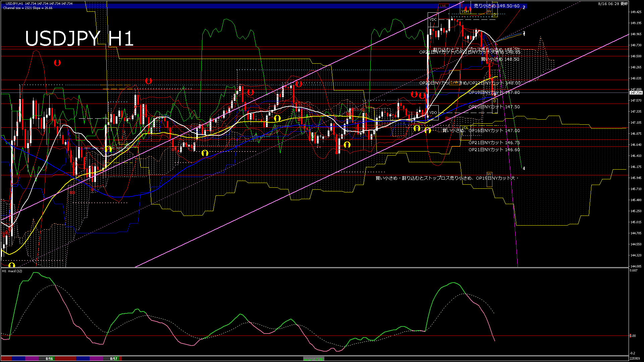Click the OP19日NYカット 147.80 level label
This screenshot has height=362, width=644.
[494, 93]
